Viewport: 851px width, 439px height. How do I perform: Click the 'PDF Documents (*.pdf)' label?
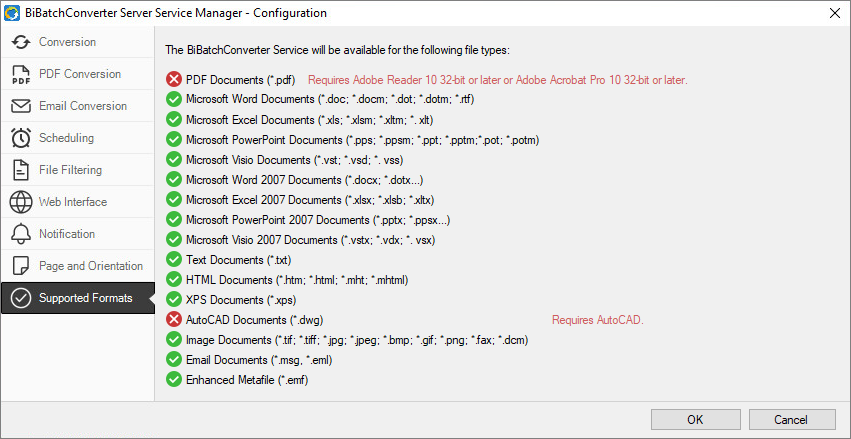[240, 80]
